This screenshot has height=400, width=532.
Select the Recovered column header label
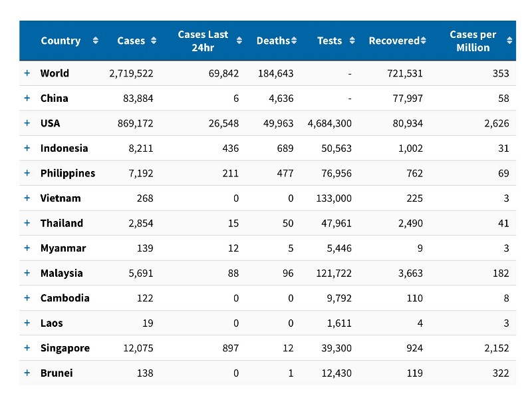pos(393,41)
